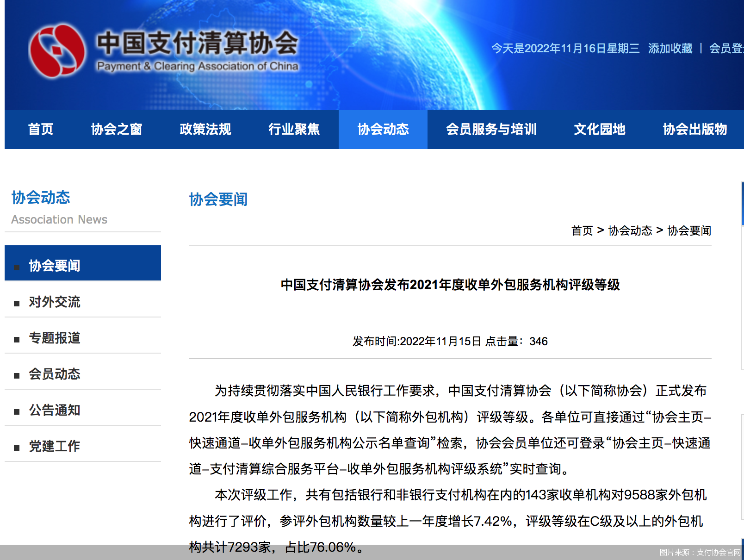Viewport: 744px width, 560px height.
Task: Open the 行业聚焦 navigation menu
Action: click(x=295, y=130)
